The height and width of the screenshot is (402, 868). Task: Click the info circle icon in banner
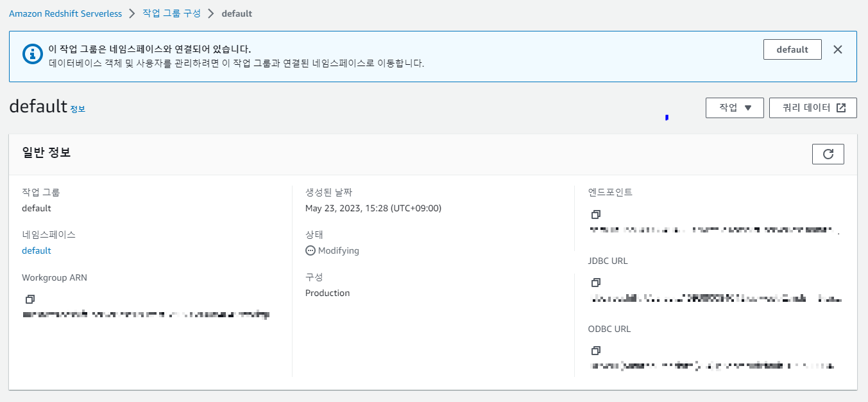click(x=33, y=53)
